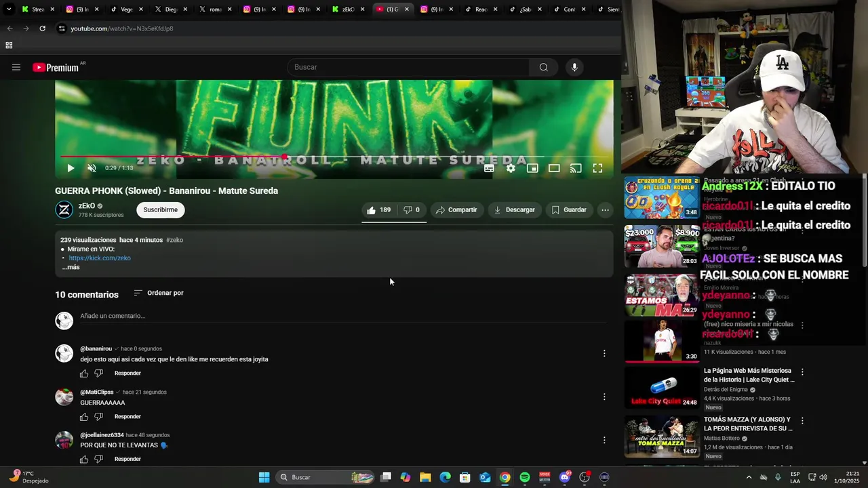The height and width of the screenshot is (488, 868).
Task: Cast the video to a TV
Action: [576, 168]
